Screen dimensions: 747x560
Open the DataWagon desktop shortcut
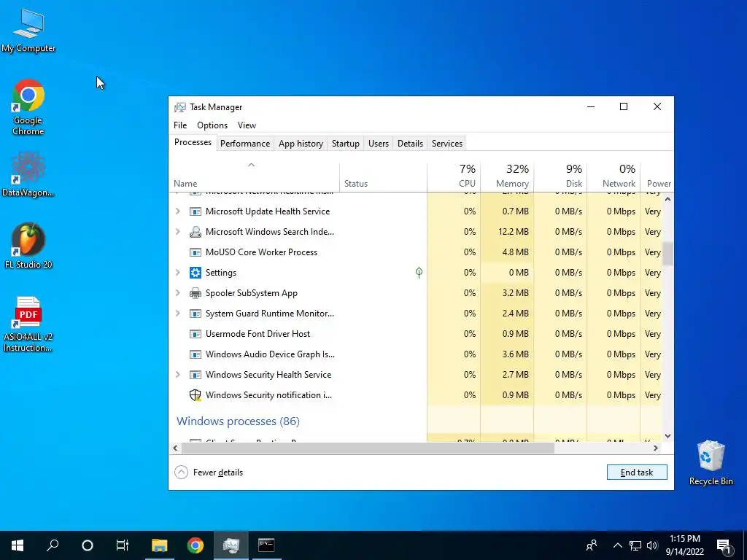click(28, 174)
